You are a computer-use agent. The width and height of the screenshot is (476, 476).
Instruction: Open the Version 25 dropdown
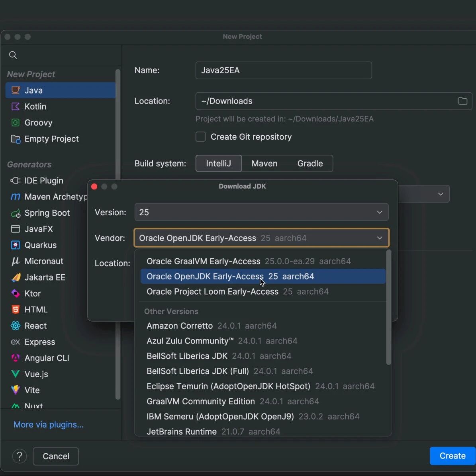[262, 212]
